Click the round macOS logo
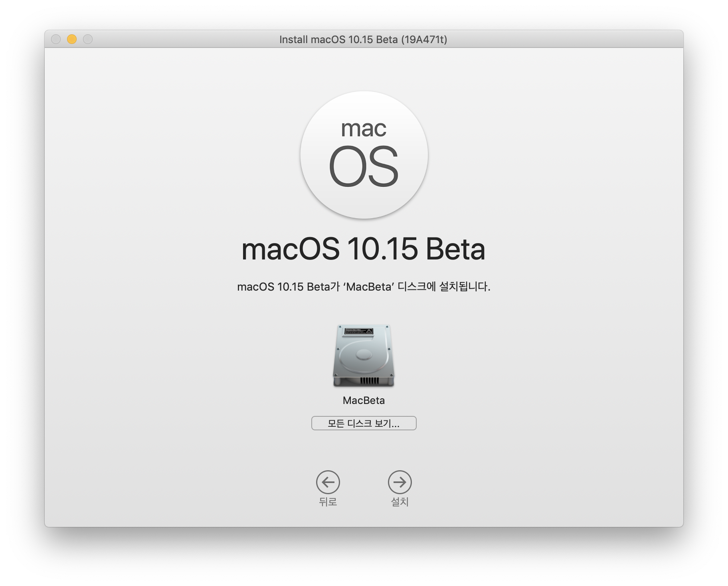This screenshot has width=728, height=586. click(x=364, y=155)
